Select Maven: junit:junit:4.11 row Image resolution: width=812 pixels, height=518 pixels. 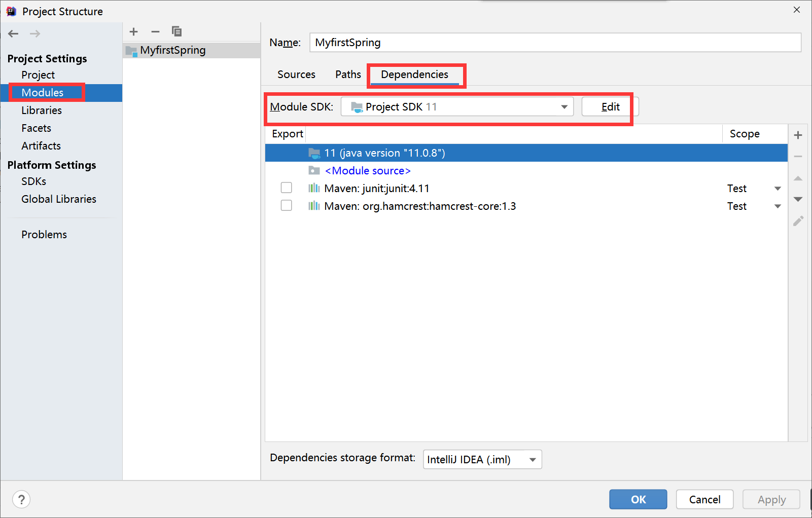526,189
